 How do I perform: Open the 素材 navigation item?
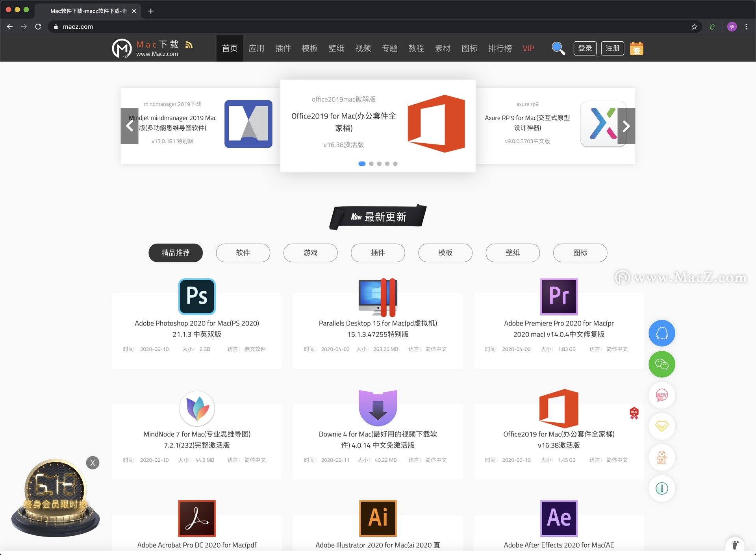pyautogui.click(x=443, y=48)
